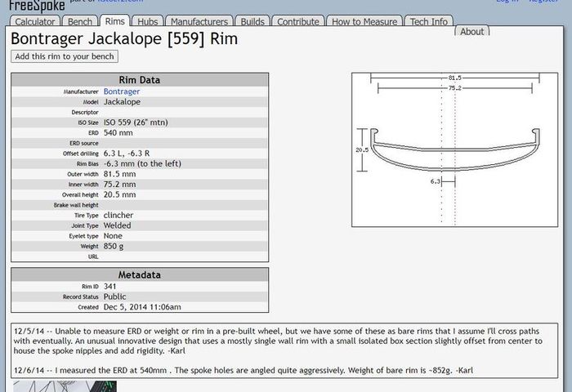Select Created date Dec 5, 2014 11:06am
The height and width of the screenshot is (392, 572).
[x=142, y=307]
